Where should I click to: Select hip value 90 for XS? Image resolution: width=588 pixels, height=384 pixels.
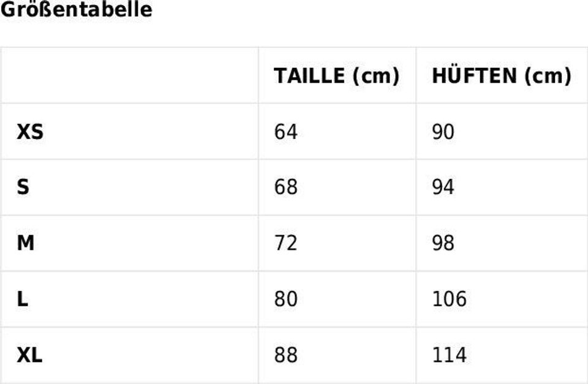[x=443, y=132]
